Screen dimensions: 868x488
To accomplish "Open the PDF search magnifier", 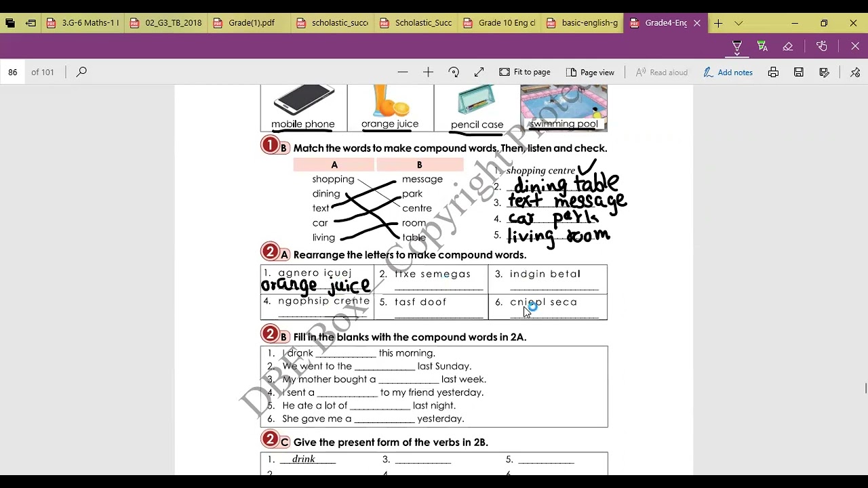I will (81, 72).
